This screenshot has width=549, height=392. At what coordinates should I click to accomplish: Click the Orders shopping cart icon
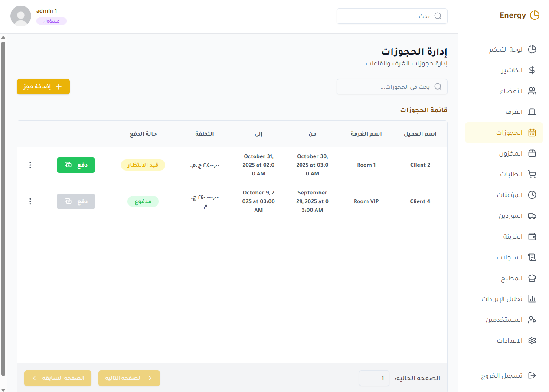tap(532, 174)
